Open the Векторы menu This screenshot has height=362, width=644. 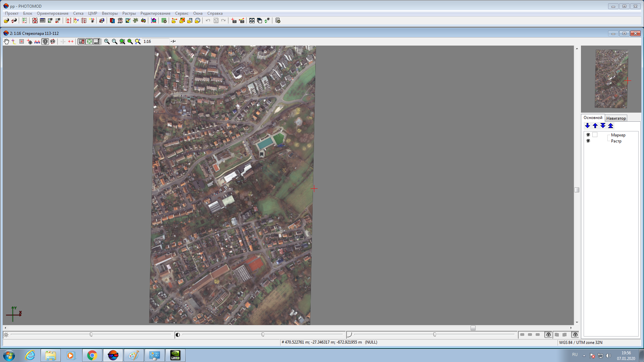click(110, 13)
